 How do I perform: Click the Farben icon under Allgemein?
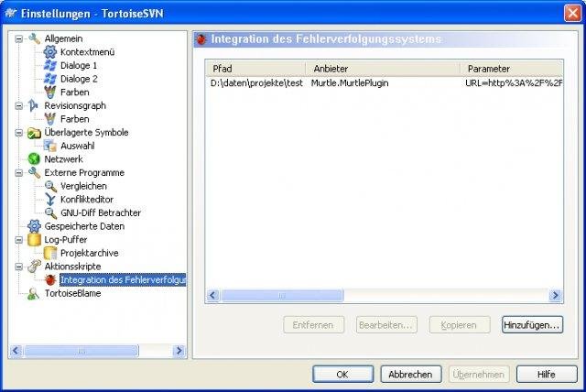[50, 93]
